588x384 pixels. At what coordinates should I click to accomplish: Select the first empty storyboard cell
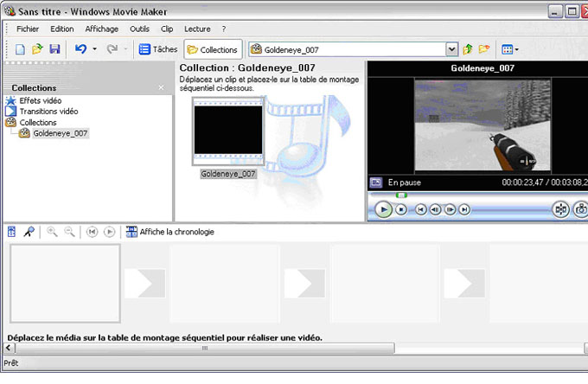point(65,283)
